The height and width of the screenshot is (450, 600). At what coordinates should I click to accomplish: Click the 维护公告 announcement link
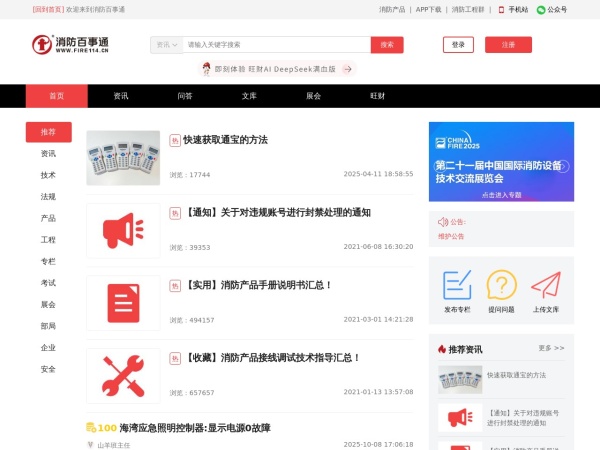pos(451,236)
